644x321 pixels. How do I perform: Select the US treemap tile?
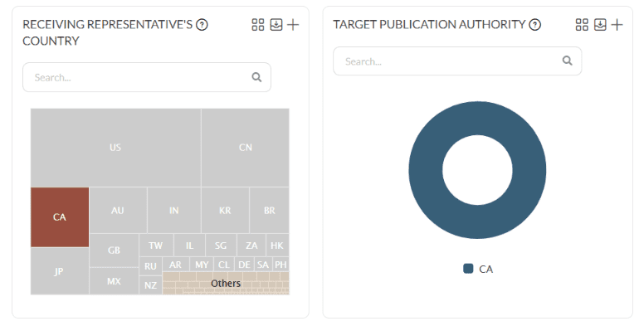[x=116, y=148]
